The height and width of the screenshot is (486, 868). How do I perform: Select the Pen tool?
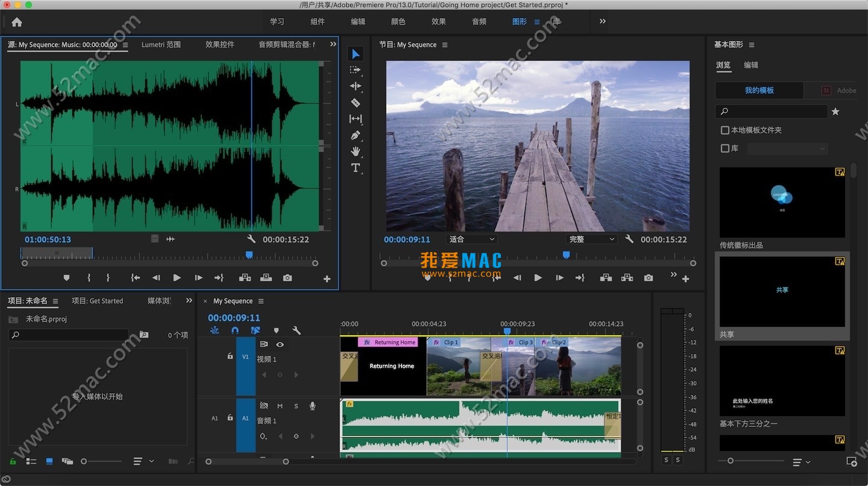[356, 135]
